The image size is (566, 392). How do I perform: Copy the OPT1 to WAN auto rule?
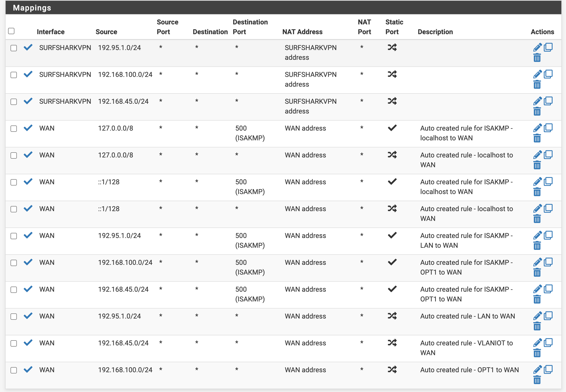tap(548, 369)
